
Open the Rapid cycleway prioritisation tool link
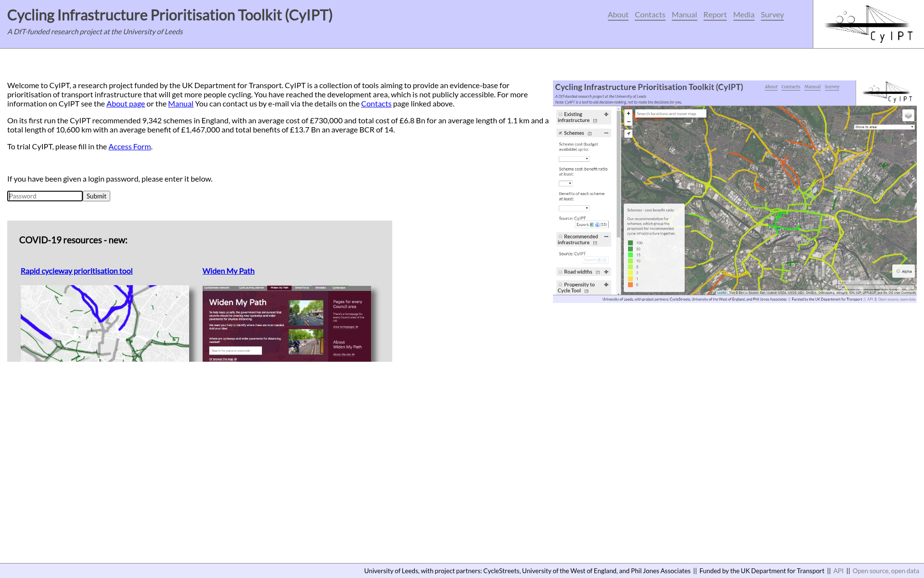pyautogui.click(x=77, y=271)
